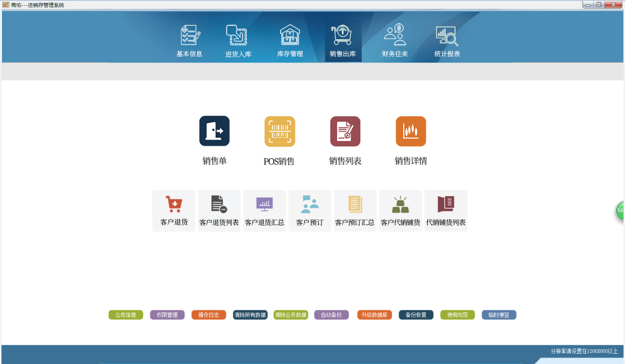Open the 销售列表 sales list
Screen dimensions: 625x364
[x=345, y=132]
